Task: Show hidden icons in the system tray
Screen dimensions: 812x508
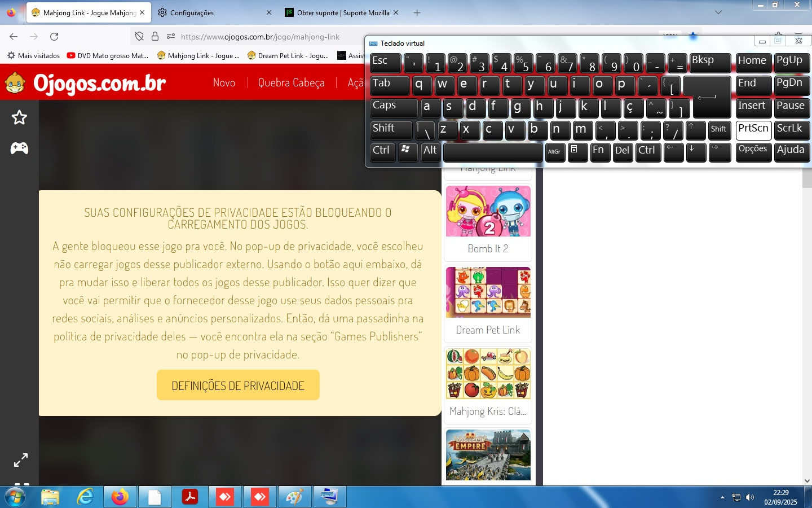Action: (722, 497)
